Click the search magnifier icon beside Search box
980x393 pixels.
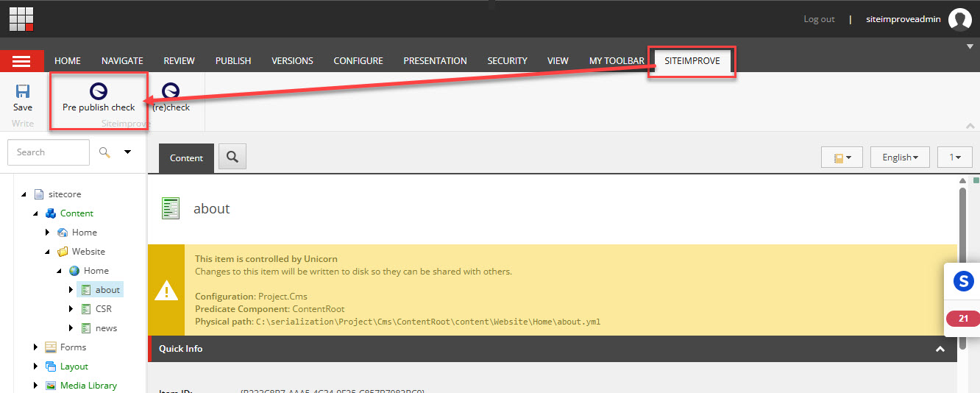105,152
